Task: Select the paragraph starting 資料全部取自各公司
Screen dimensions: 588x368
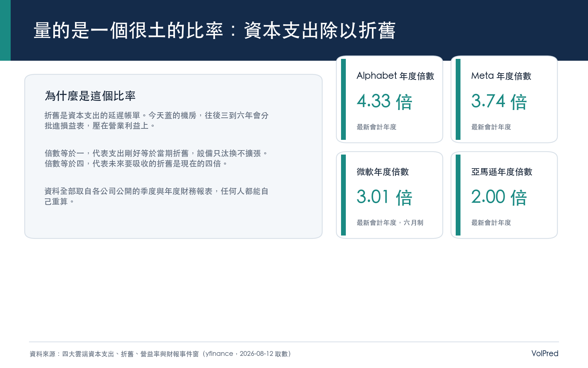Action: tap(157, 197)
